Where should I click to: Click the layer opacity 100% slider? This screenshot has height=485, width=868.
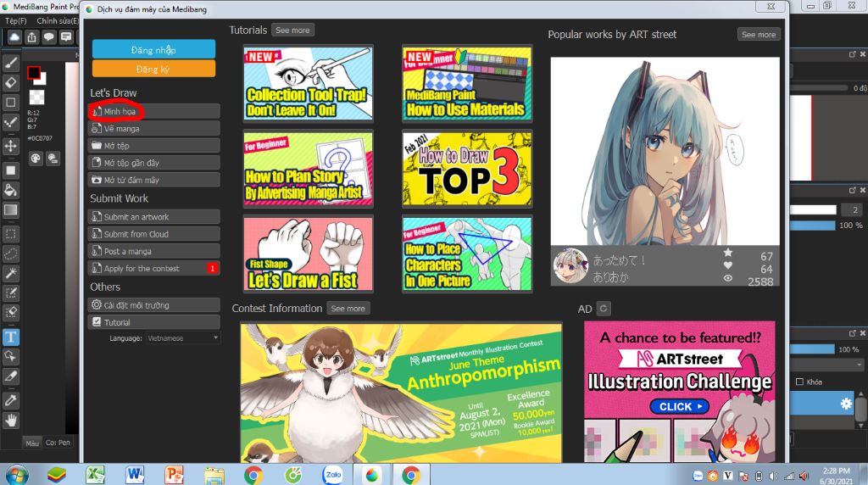pos(813,349)
